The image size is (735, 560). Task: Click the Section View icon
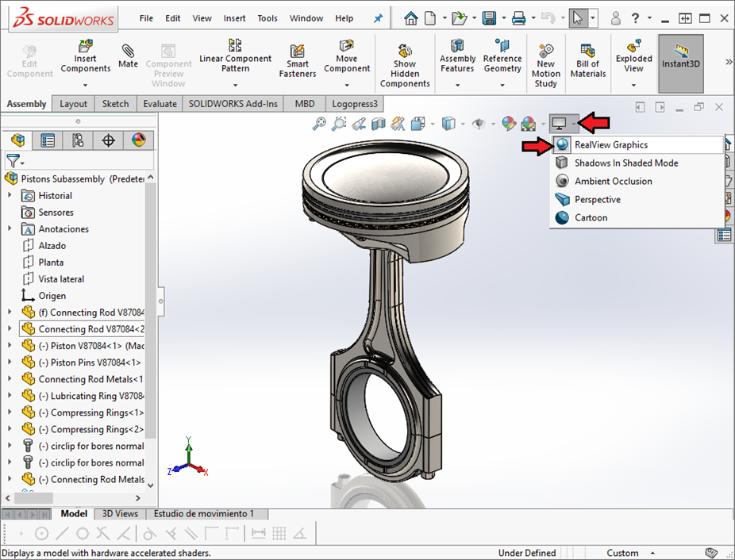(379, 124)
